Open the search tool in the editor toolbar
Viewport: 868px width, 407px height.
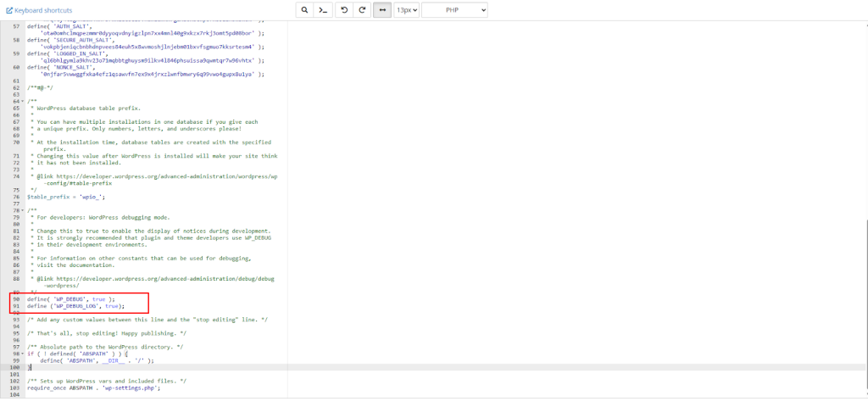pos(305,10)
